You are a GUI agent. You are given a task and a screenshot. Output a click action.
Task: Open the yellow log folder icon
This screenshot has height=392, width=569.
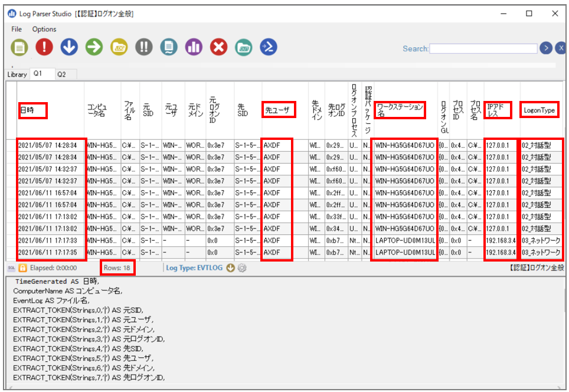(119, 47)
